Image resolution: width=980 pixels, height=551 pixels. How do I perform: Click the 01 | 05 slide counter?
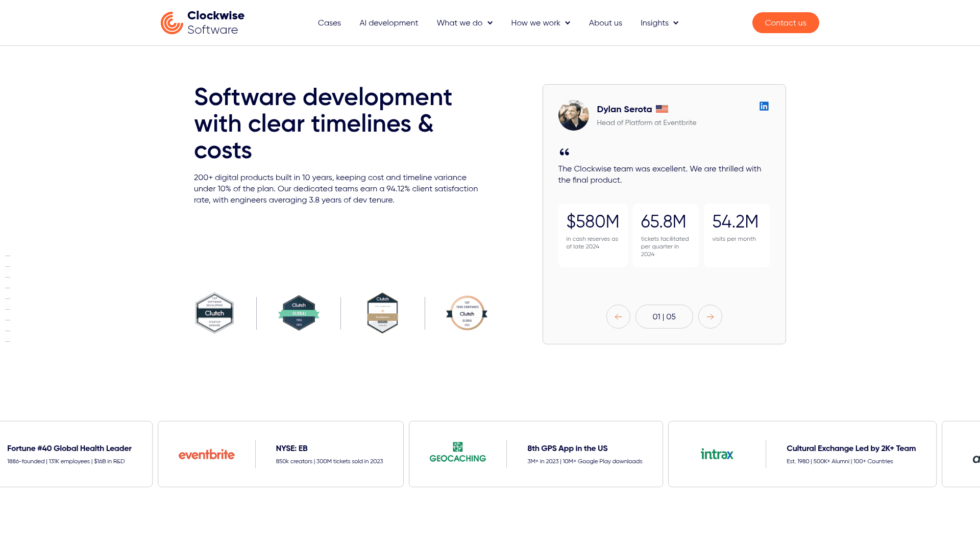pos(664,316)
